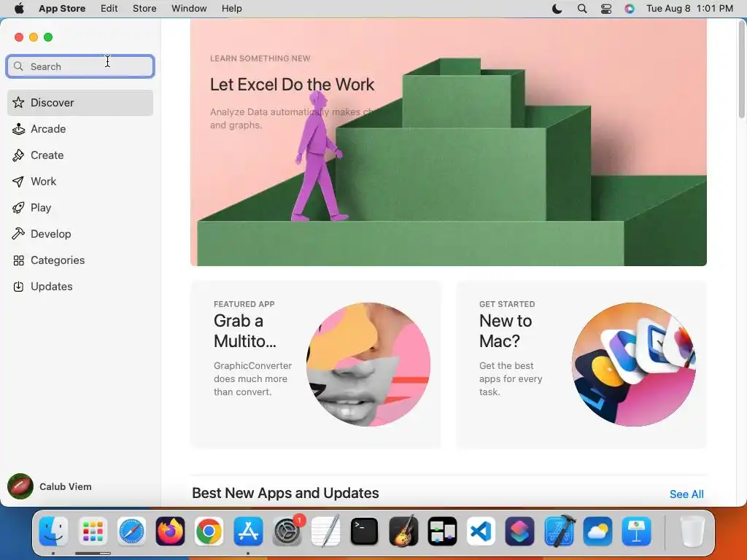Image resolution: width=747 pixels, height=560 pixels.
Task: Click See All for Best New Apps
Action: pos(686,494)
